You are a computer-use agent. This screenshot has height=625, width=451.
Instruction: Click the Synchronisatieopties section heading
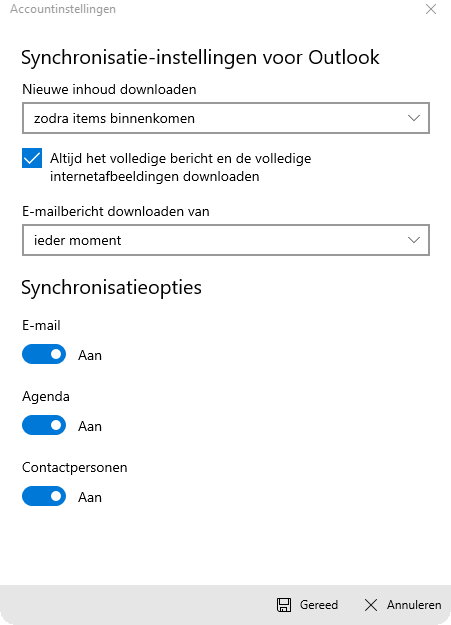pyautogui.click(x=111, y=288)
